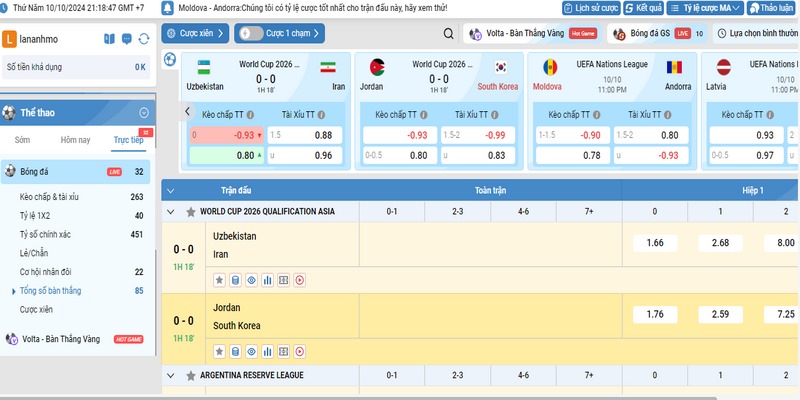Click odds 2.68 for Uzbekistan vs Iran
This screenshot has height=400, width=800.
coord(720,243)
